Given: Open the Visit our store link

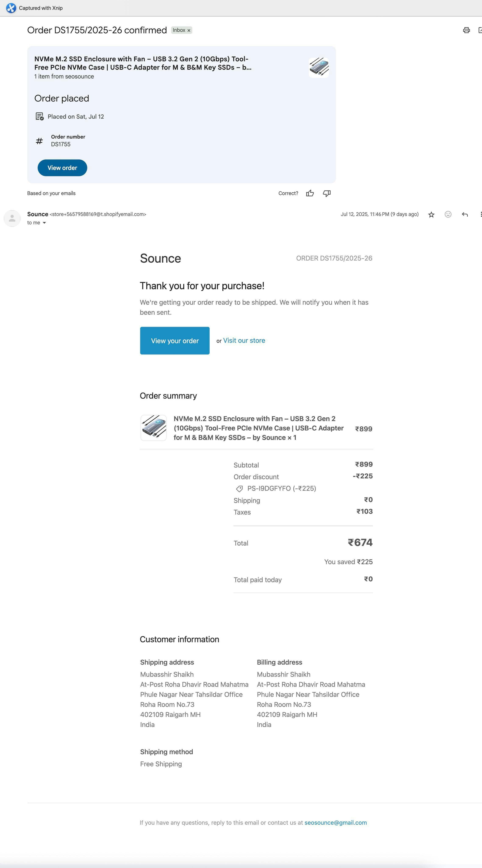Looking at the screenshot, I should point(244,341).
